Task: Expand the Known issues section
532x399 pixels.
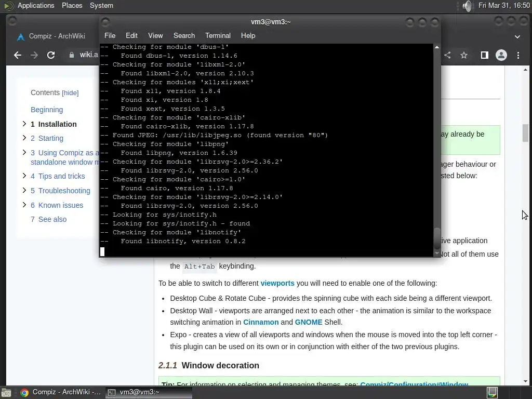Action: pos(24,205)
